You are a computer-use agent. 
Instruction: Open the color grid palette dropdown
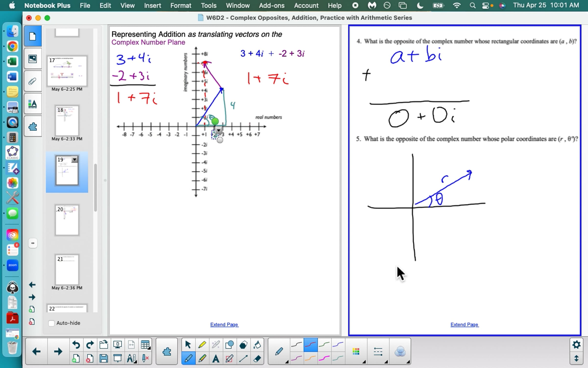pos(356,352)
